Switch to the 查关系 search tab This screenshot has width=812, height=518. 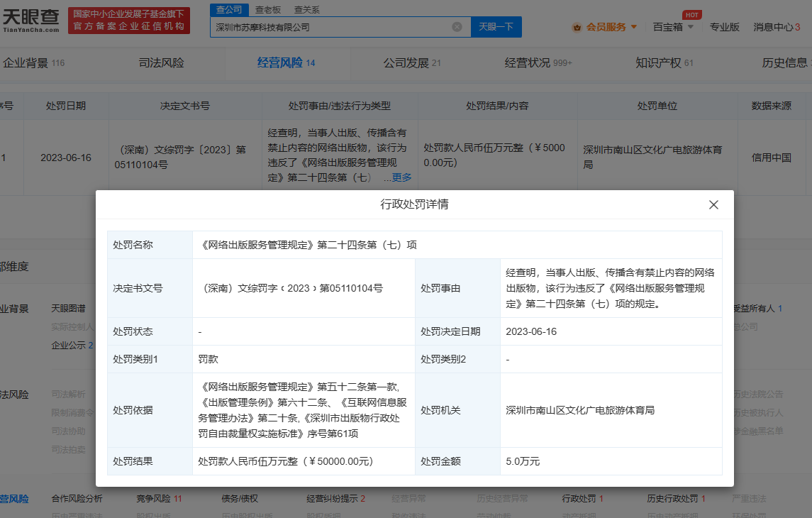tap(306, 9)
